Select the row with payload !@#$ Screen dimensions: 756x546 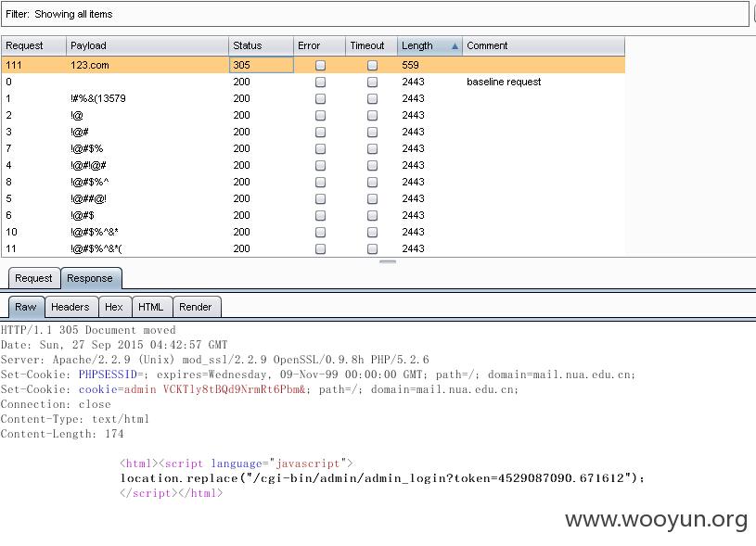313,215
